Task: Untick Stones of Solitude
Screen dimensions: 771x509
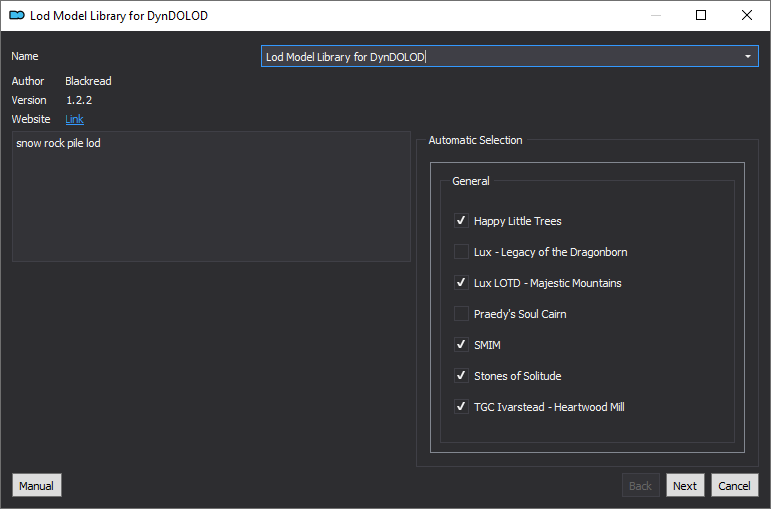Action: click(461, 376)
